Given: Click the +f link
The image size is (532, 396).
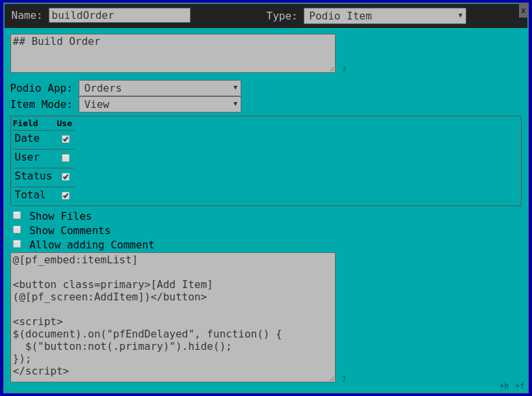Looking at the screenshot, I should (520, 386).
